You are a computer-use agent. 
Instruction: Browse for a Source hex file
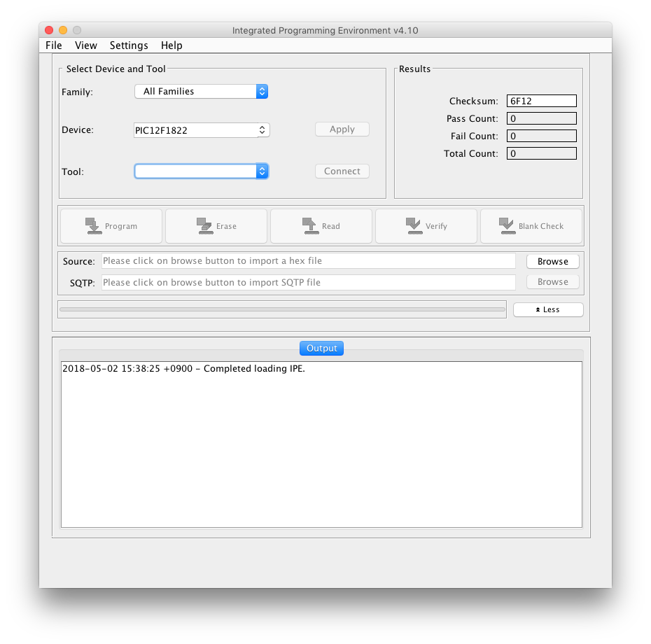552,262
